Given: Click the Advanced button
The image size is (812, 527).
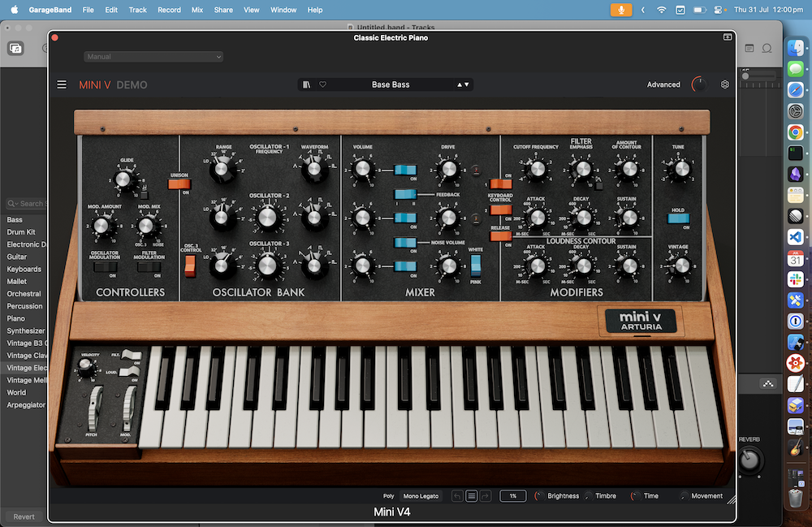Looking at the screenshot, I should point(663,84).
